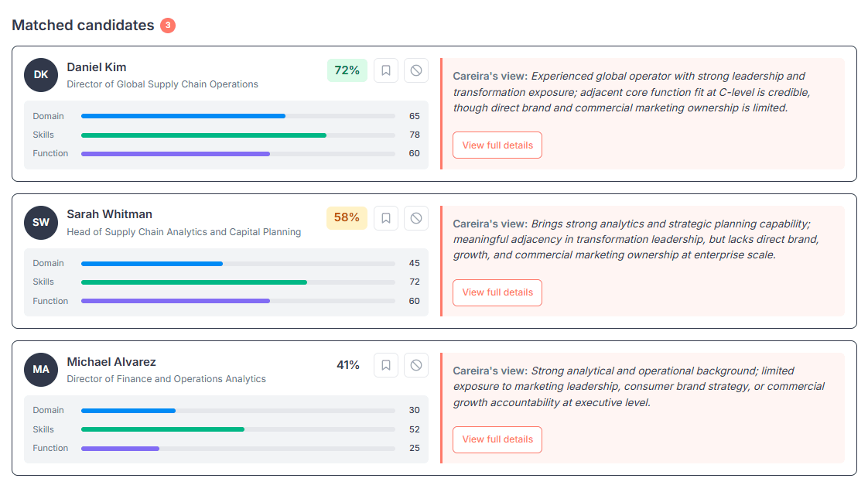Bookmark Daniel Kim's candidate profile

385,70
